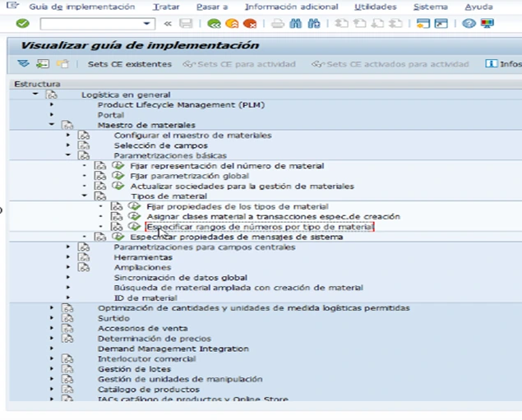Click the Save diskette icon
The height and width of the screenshot is (420, 522).
point(186,24)
